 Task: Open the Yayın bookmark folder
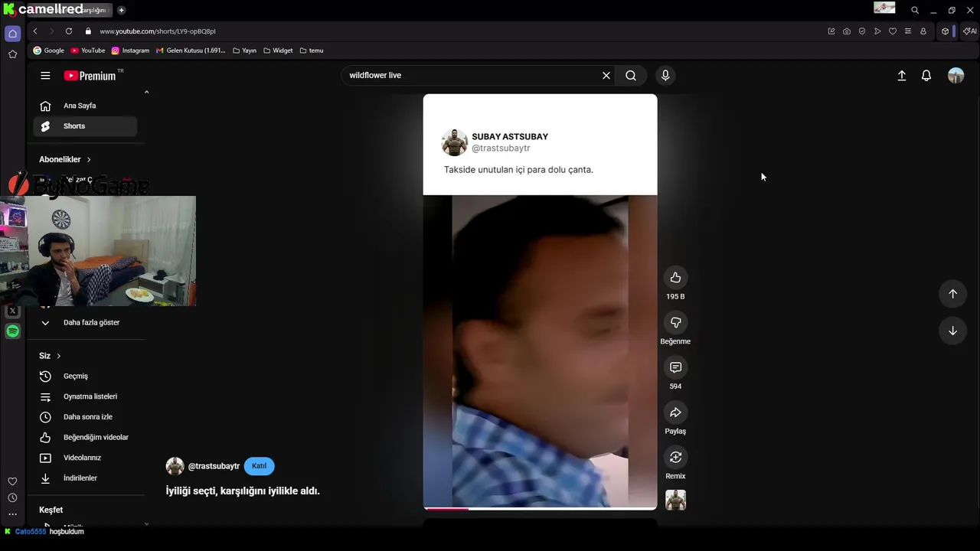coord(245,51)
